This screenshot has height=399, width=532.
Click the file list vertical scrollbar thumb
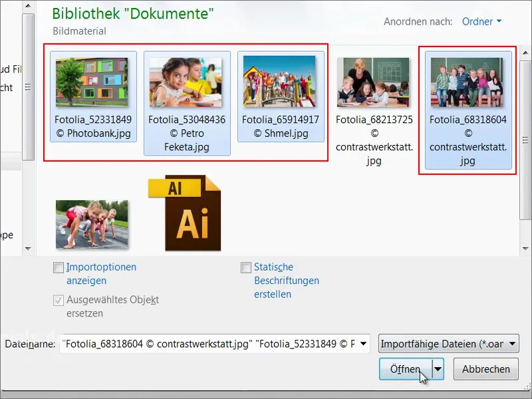(x=525, y=139)
